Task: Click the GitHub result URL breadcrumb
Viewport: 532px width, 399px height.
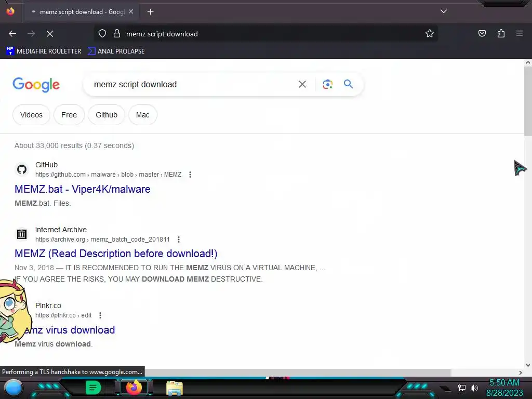Action: pyautogui.click(x=108, y=175)
